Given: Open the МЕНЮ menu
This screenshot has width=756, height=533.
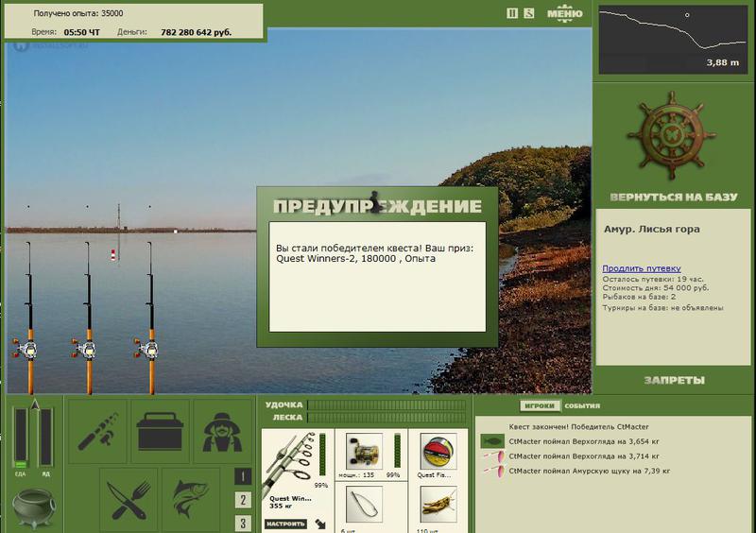Looking at the screenshot, I should click(564, 13).
